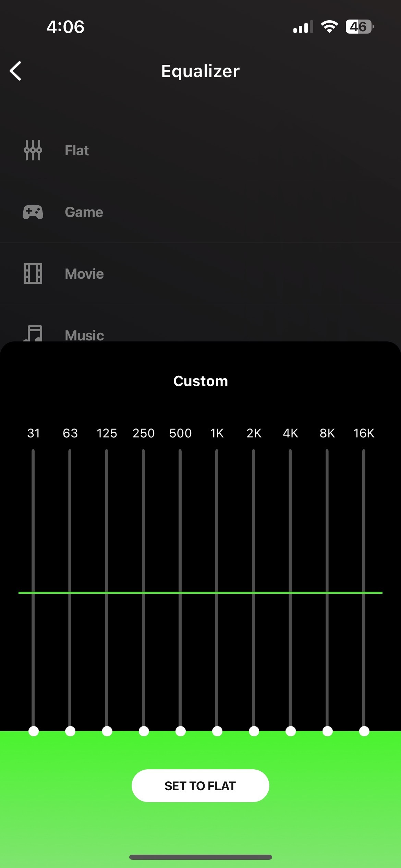Tap the cellular signal bars

(x=303, y=27)
